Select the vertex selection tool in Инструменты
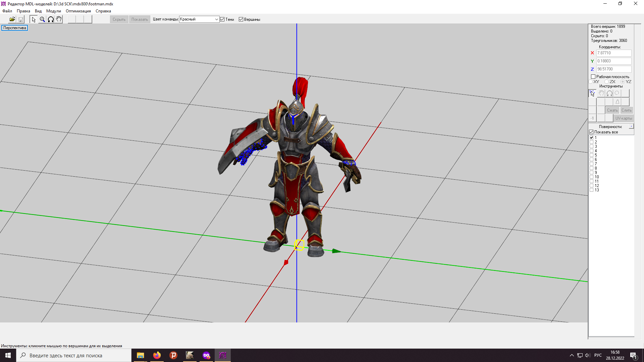The height and width of the screenshot is (362, 644). click(592, 94)
